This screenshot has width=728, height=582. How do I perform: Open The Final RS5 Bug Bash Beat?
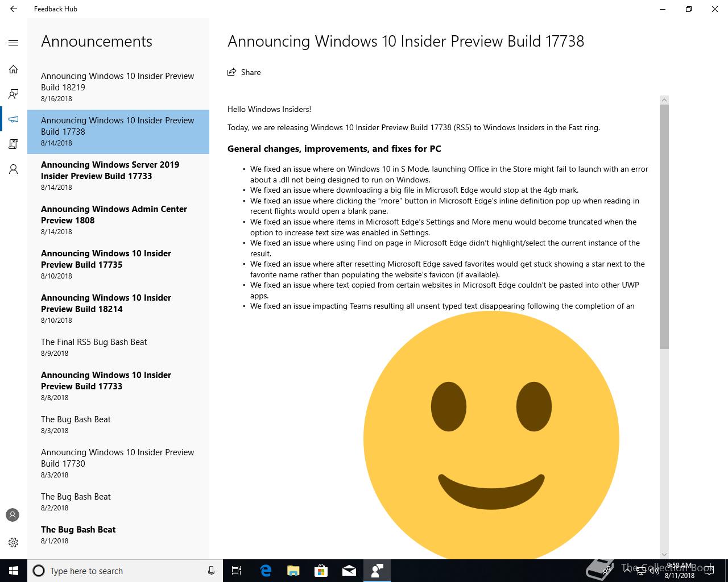pyautogui.click(x=118, y=347)
